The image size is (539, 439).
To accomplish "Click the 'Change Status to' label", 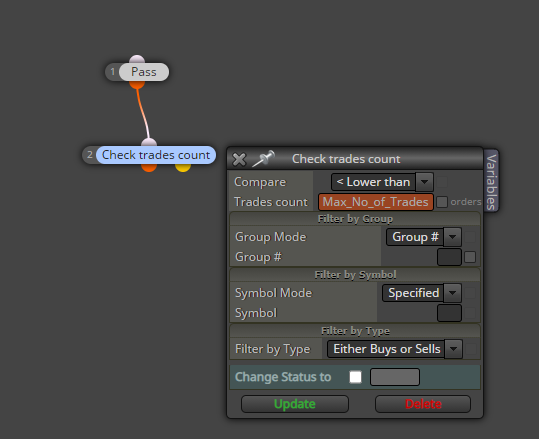I will coord(283,377).
